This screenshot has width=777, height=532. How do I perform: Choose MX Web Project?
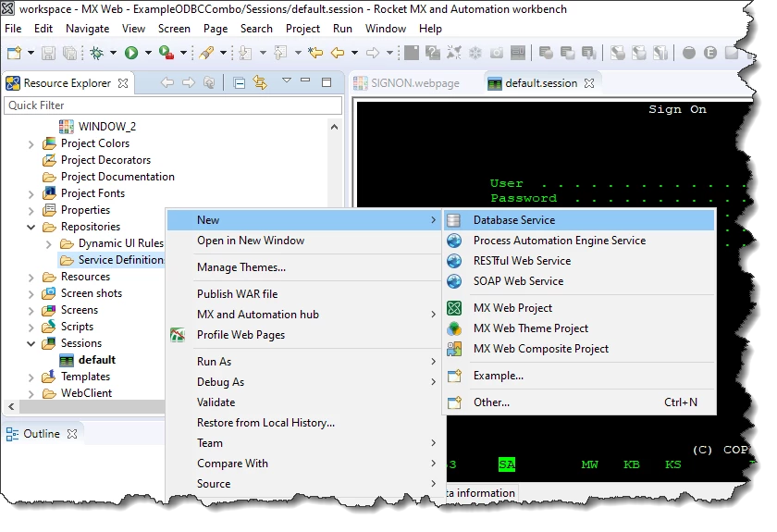coord(579,308)
